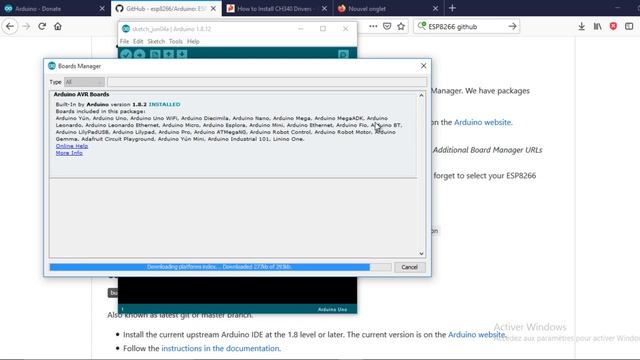Viewport: 640px width, 360px height.
Task: Click the Boards Manager scrollbar up arrow
Action: click(421, 95)
